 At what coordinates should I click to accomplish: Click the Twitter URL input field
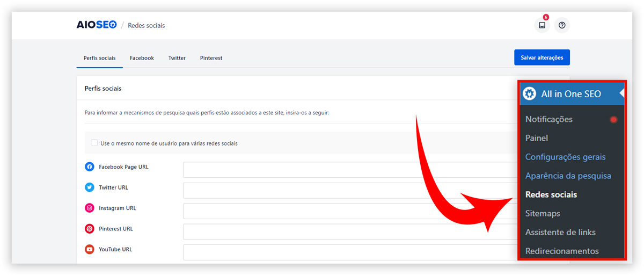[x=350, y=190]
